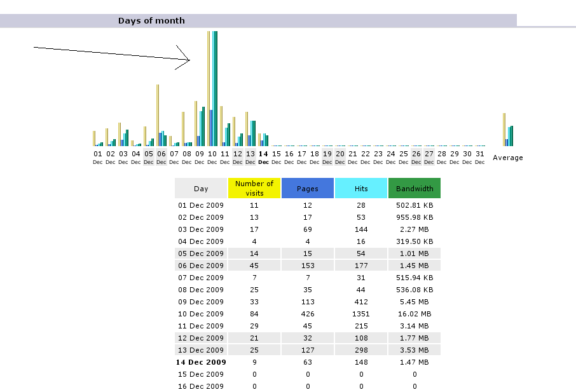This screenshot has height=392, width=576.
Task: Click the 3.14 MB bandwidth cell
Action: click(x=415, y=326)
